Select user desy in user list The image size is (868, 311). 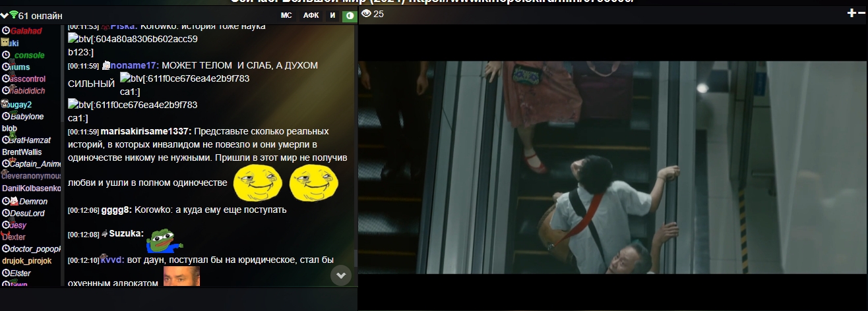[18, 225]
